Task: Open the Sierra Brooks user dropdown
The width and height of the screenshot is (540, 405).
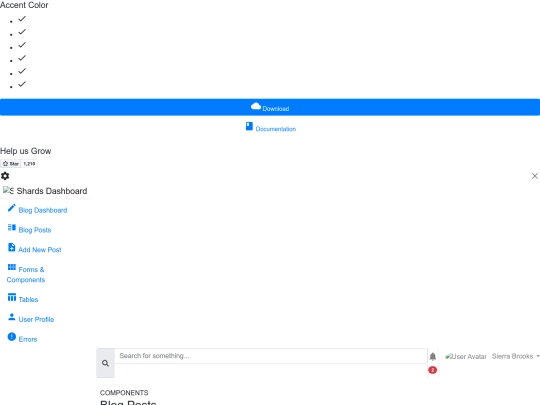Action: (516, 356)
